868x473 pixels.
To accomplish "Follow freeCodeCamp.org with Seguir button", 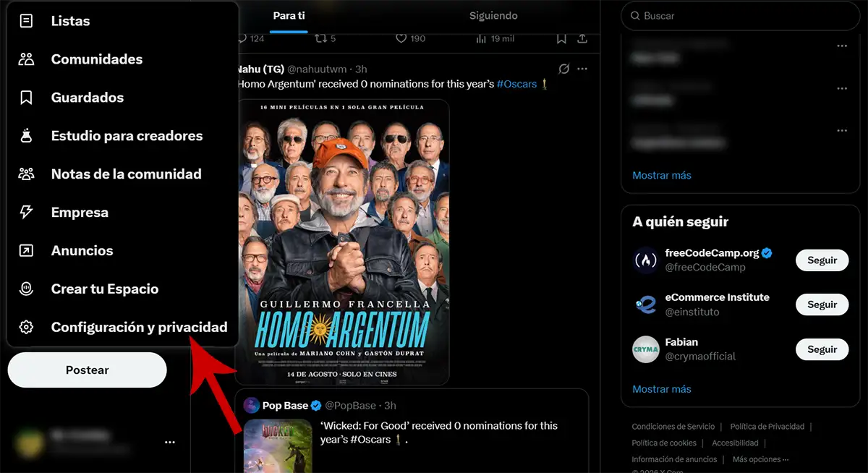I will pyautogui.click(x=822, y=260).
